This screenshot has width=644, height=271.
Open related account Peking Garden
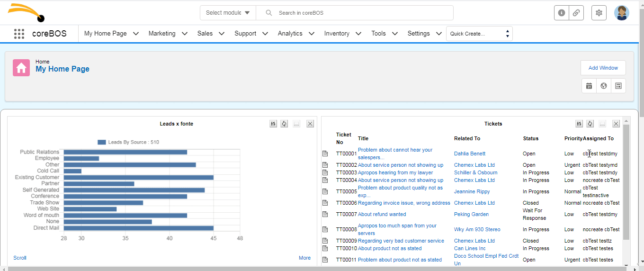471,214
